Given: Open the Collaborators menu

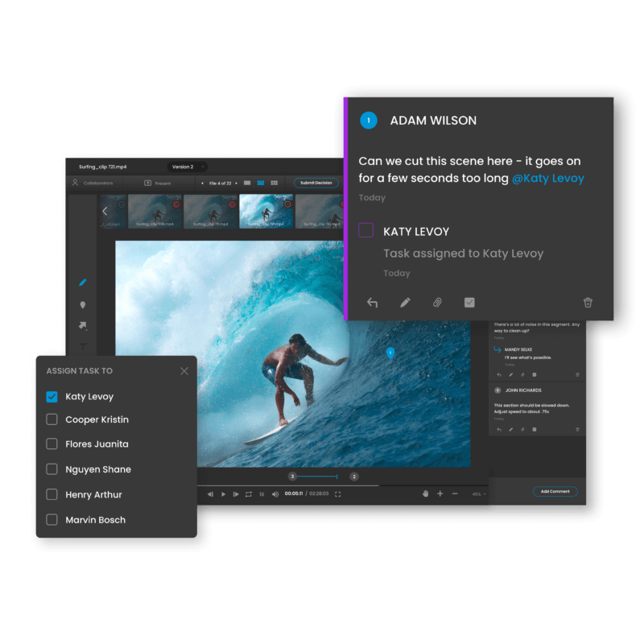Looking at the screenshot, I should point(93,184).
